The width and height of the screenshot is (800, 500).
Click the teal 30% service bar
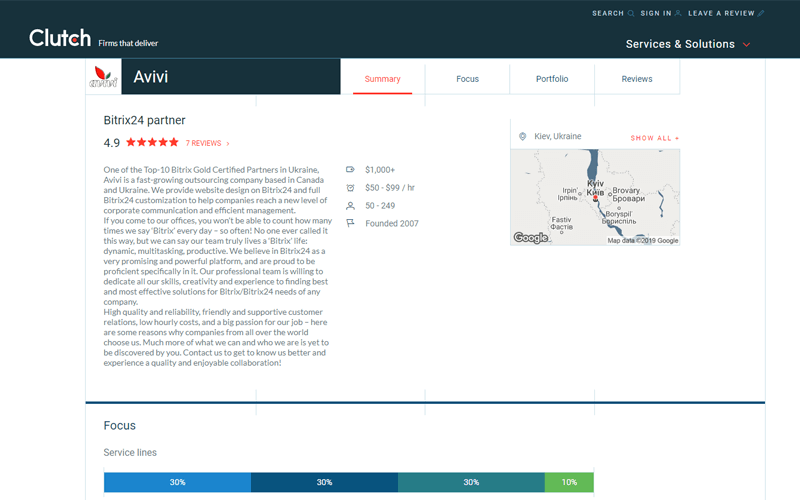click(471, 482)
